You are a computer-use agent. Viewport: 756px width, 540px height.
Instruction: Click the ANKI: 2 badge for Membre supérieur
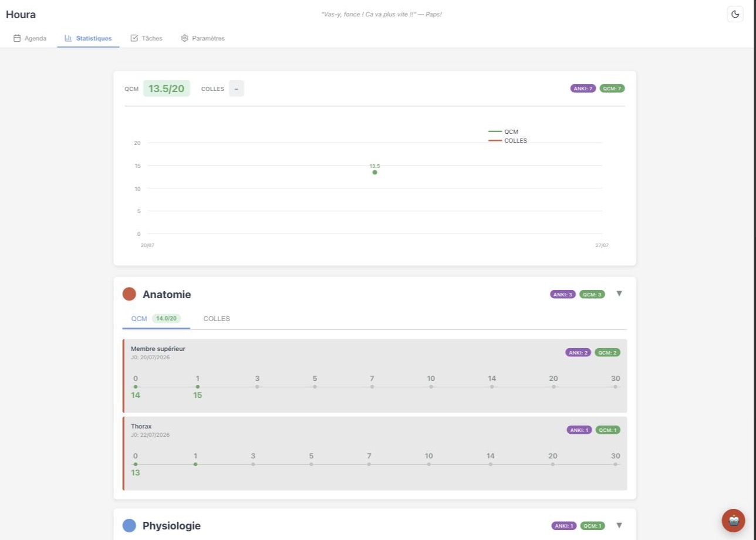(x=578, y=353)
